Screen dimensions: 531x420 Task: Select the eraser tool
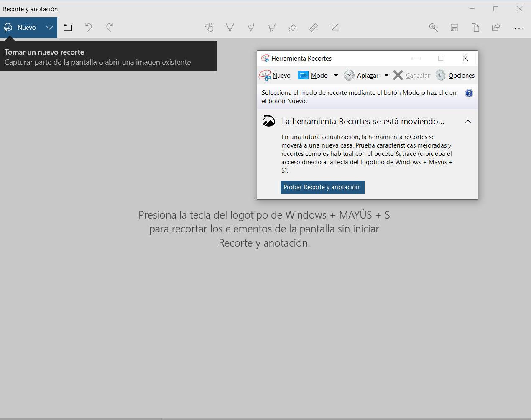pyautogui.click(x=293, y=28)
